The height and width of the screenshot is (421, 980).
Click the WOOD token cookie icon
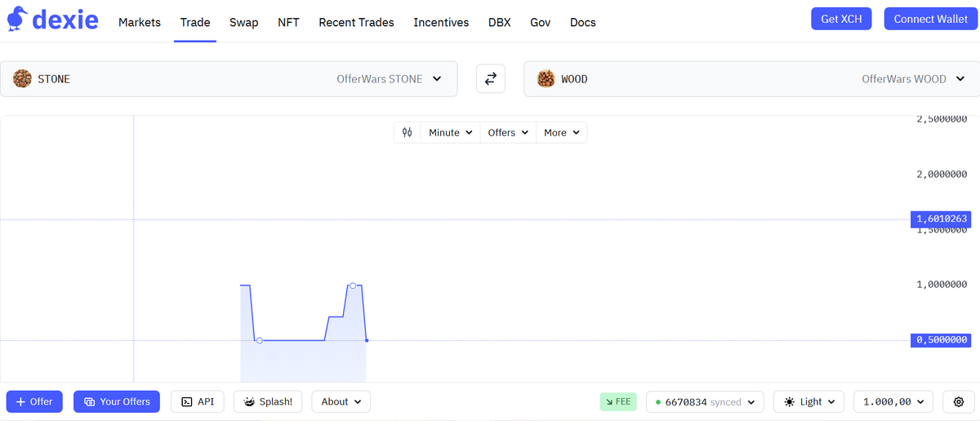546,78
